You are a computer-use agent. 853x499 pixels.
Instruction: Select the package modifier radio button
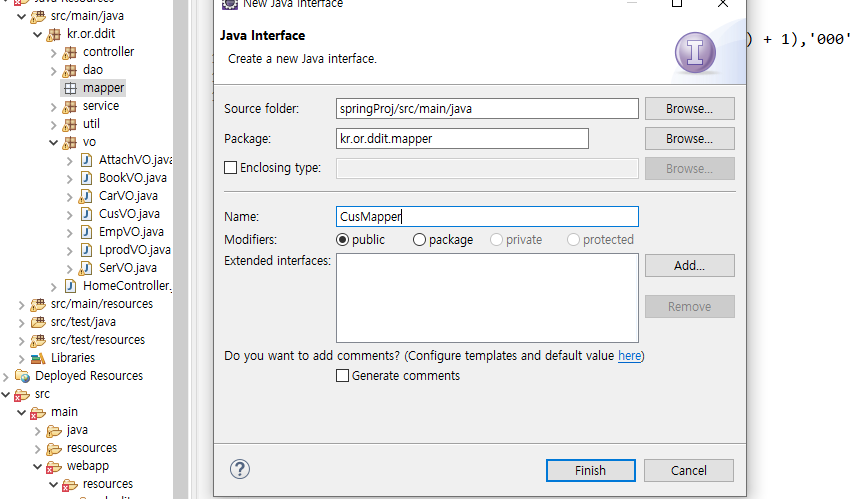pos(419,240)
